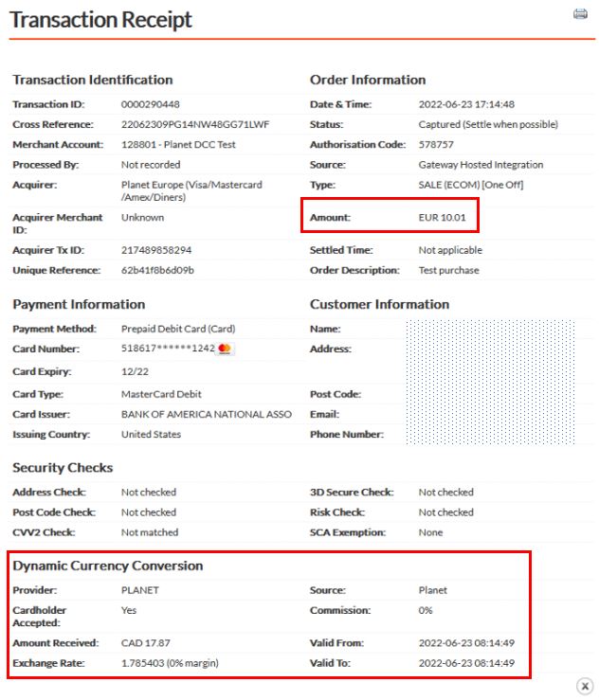
Task: Click SCA Exemption value None
Action: (x=430, y=532)
